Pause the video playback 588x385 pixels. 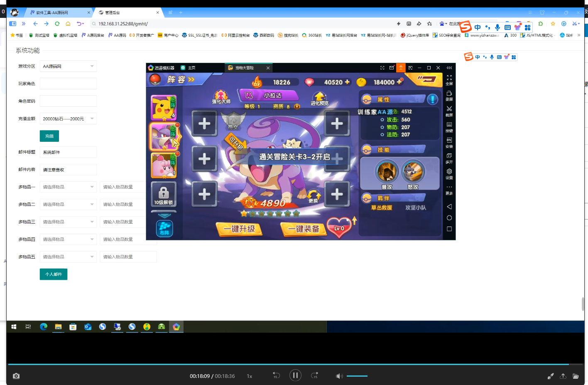click(x=295, y=375)
